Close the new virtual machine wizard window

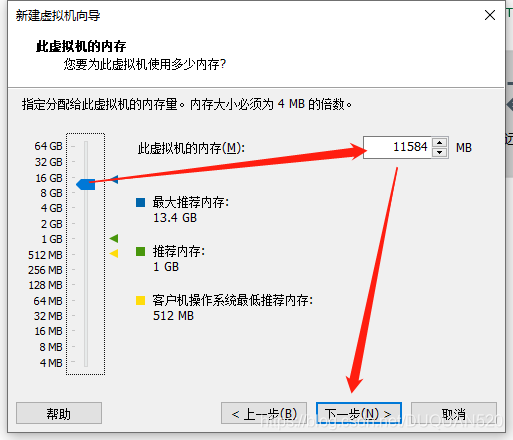[x=490, y=15]
